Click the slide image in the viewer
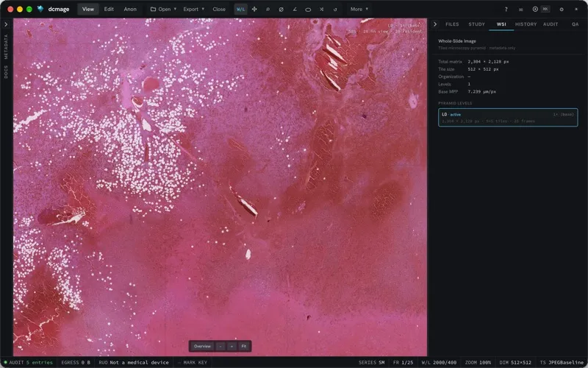This screenshot has height=368, width=588. pyautogui.click(x=220, y=187)
